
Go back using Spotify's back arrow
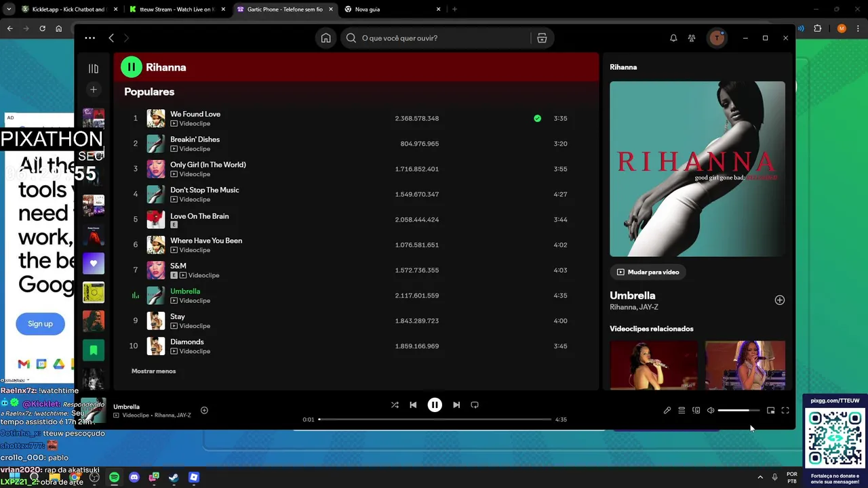[111, 38]
